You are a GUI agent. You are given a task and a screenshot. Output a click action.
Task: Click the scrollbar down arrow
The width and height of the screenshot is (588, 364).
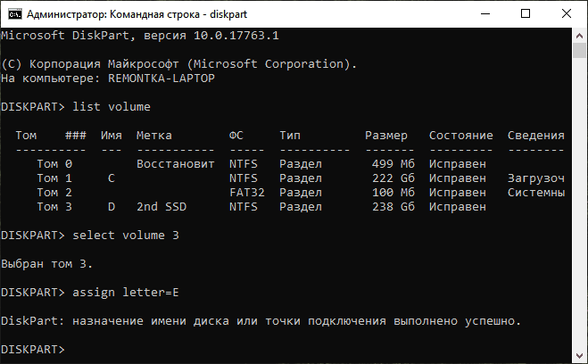[579, 355]
